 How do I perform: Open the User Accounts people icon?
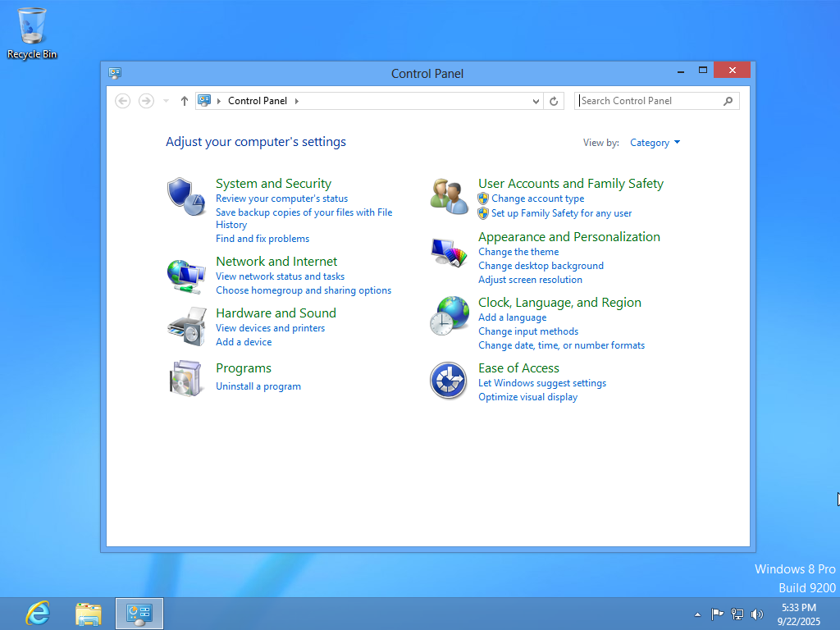coord(449,197)
